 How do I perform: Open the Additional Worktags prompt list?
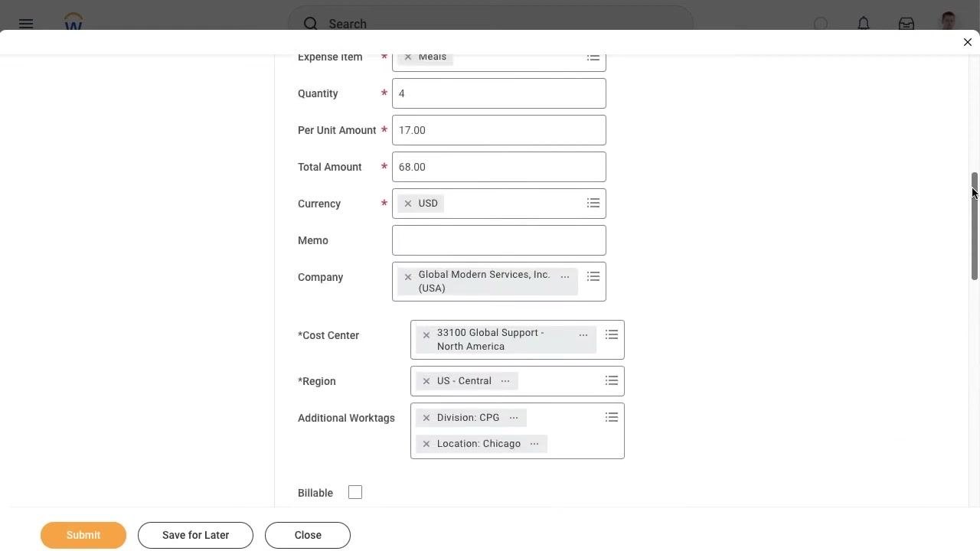[x=612, y=418]
